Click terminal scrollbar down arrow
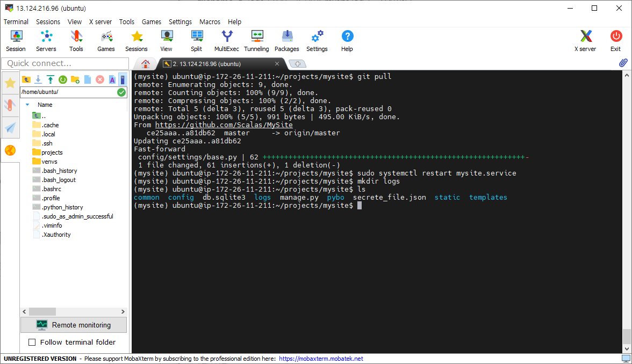This screenshot has width=632, height=364. point(627,349)
